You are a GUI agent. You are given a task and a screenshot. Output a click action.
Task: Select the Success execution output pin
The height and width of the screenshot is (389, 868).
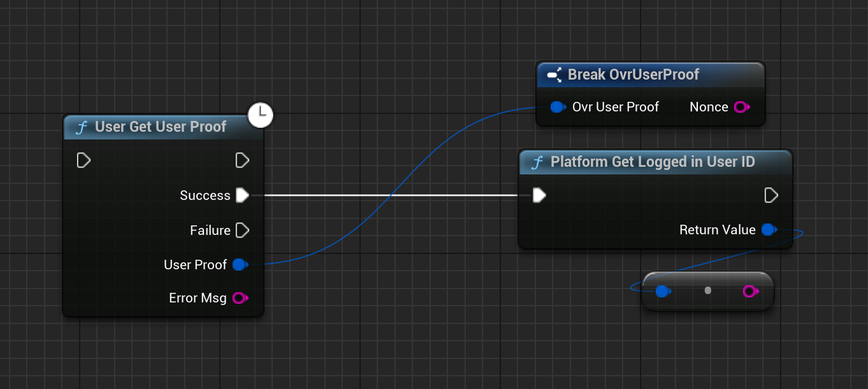click(x=242, y=195)
